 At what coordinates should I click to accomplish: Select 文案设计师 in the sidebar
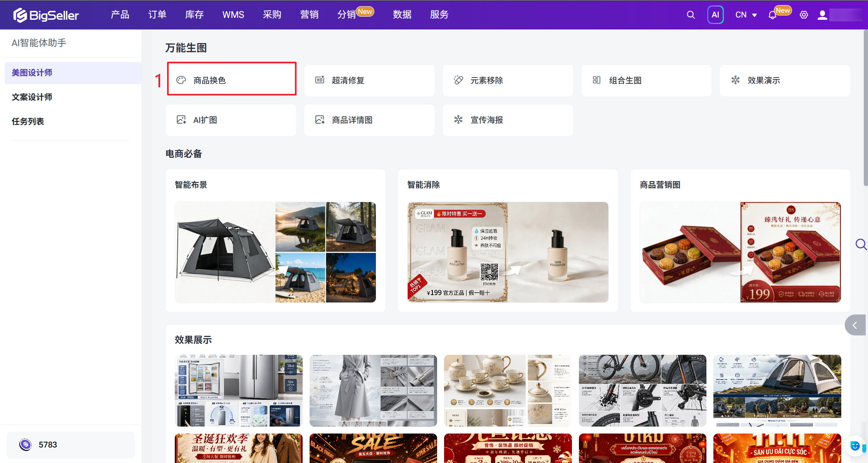[32, 97]
